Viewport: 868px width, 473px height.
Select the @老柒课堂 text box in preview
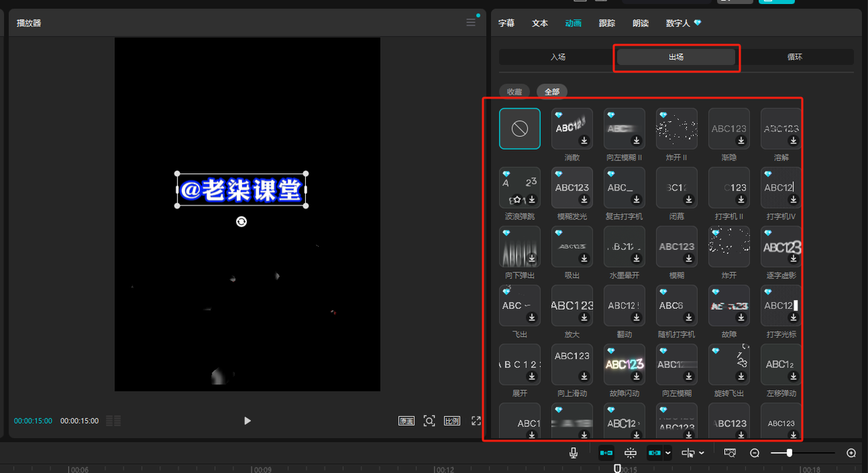241,190
